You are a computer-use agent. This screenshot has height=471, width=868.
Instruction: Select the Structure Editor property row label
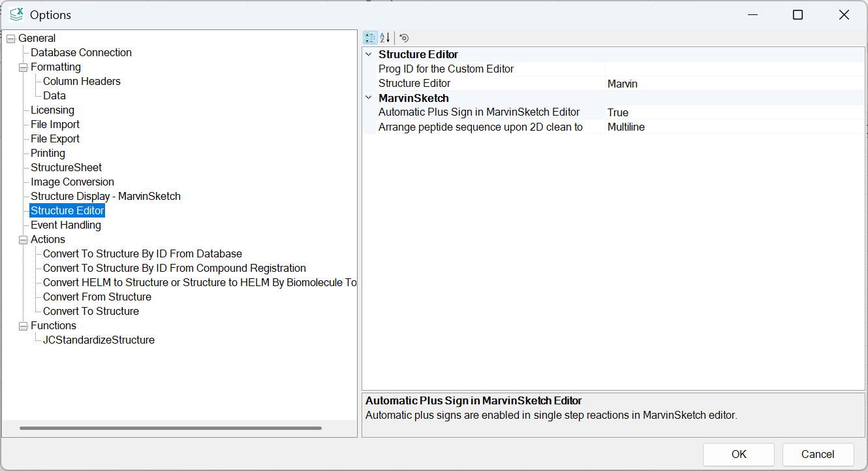click(414, 84)
